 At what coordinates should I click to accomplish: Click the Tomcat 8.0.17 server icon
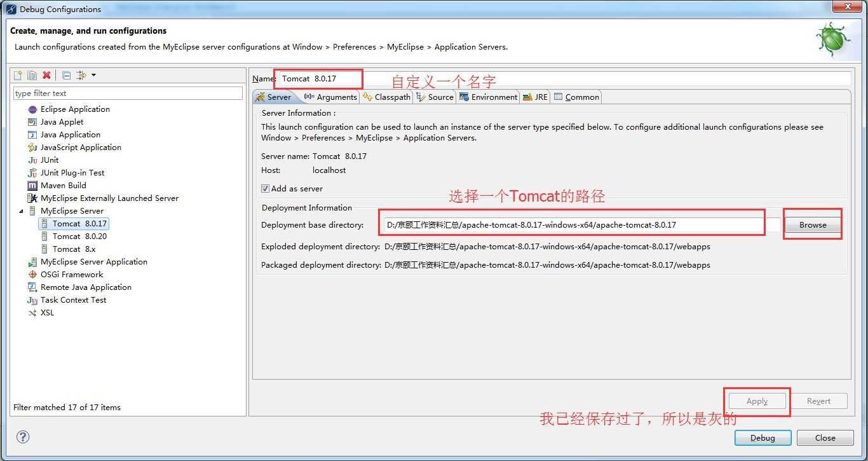(44, 224)
